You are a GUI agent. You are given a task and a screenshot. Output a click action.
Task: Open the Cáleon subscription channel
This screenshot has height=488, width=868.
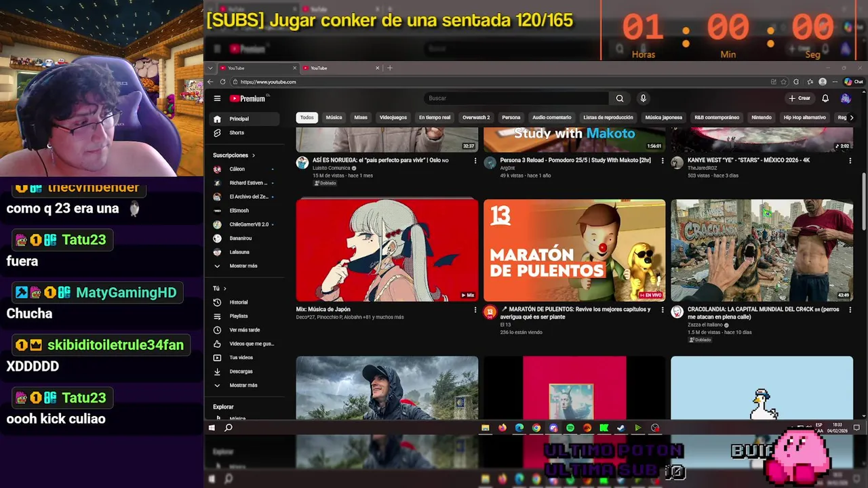coord(243,169)
